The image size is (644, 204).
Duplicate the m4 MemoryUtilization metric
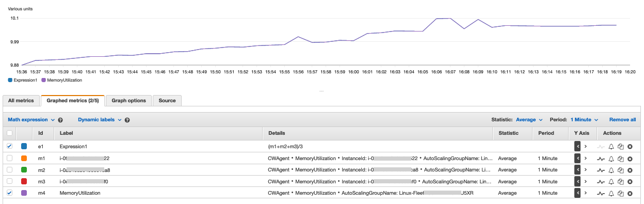(x=621, y=193)
